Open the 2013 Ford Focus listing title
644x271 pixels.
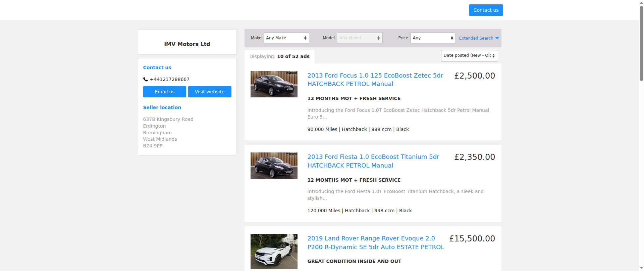coord(375,80)
